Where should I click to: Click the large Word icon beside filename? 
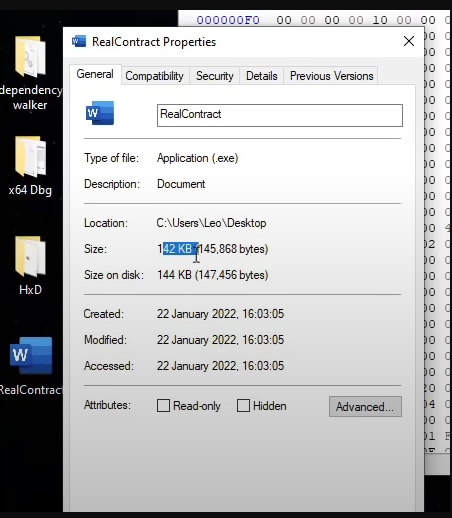(x=100, y=113)
